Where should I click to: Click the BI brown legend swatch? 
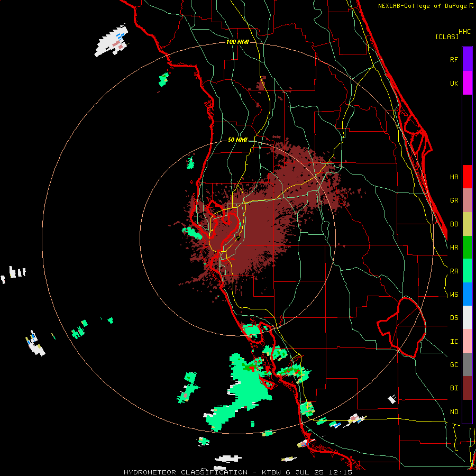coord(467,388)
